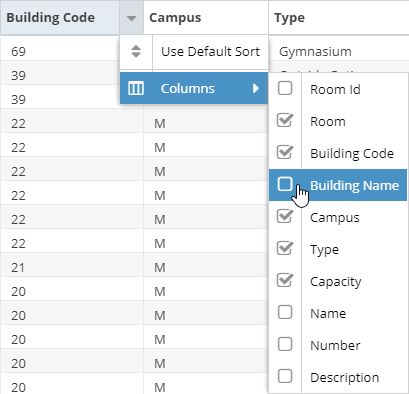Viewport: 409px width, 394px height.
Task: Sort by the Type column header
Action: (x=338, y=18)
